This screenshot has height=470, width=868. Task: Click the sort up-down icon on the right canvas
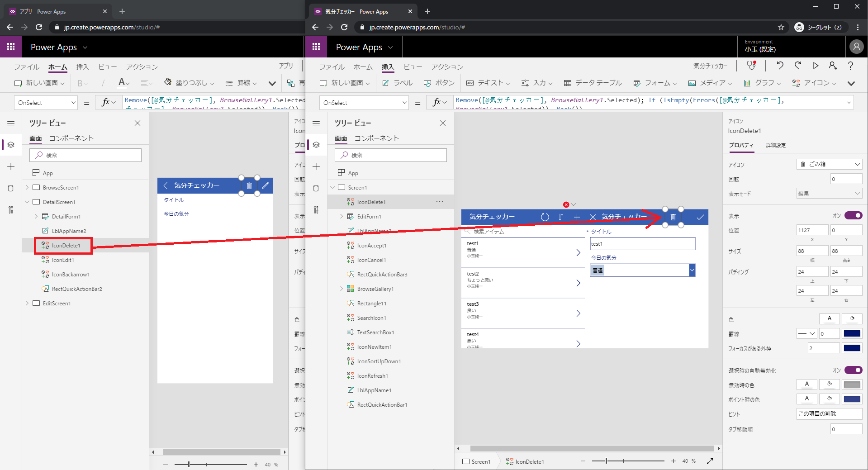[561, 217]
